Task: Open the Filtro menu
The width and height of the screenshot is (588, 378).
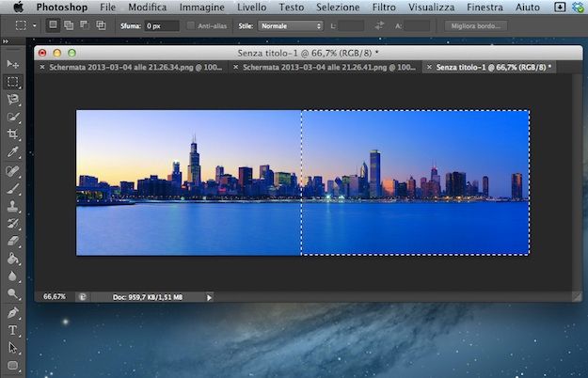Action: 384,8
